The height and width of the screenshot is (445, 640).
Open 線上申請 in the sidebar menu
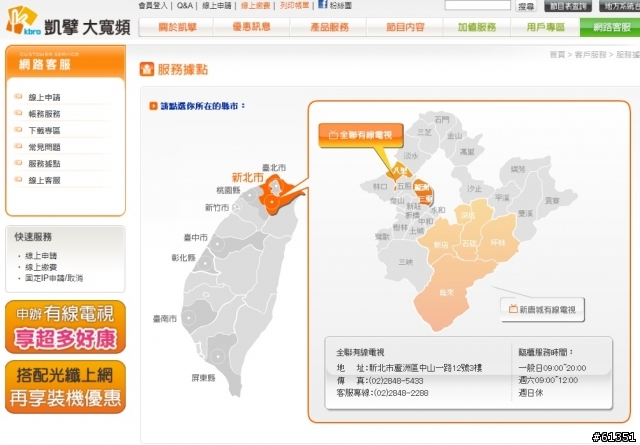[44, 98]
